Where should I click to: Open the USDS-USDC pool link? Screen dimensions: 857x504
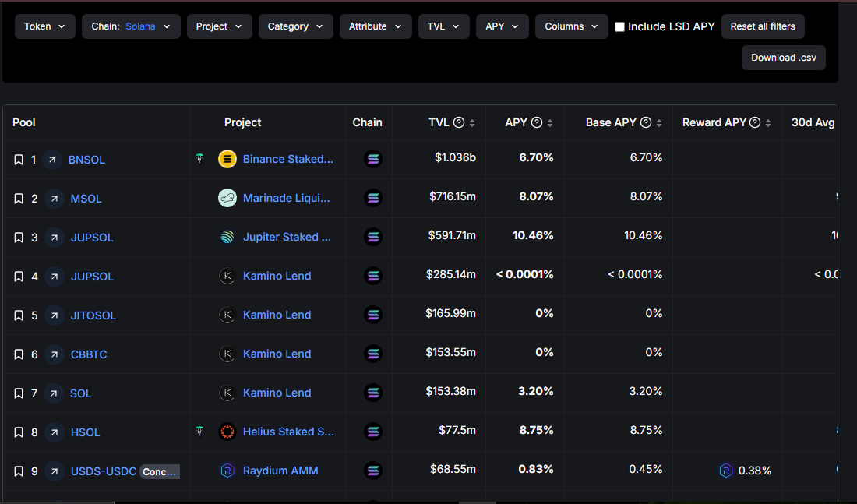[x=104, y=471]
